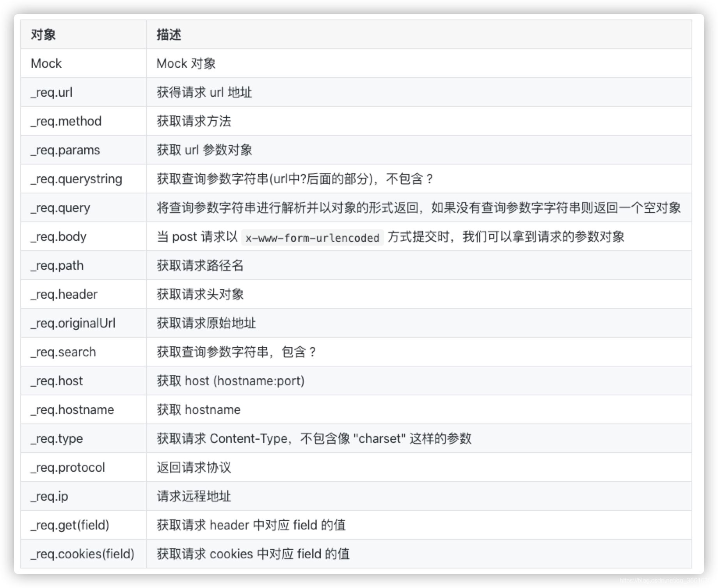The image size is (718, 588).
Task: Click the _req.host row
Action: coord(57,381)
